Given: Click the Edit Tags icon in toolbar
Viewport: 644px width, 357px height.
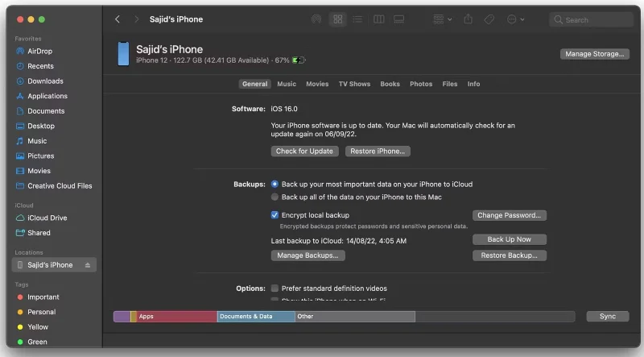Looking at the screenshot, I should tap(489, 19).
